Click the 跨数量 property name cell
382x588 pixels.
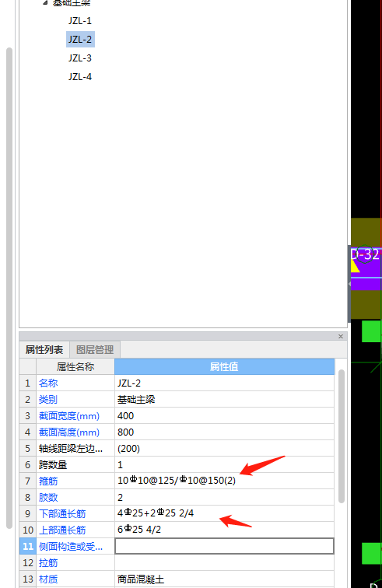[75, 465]
